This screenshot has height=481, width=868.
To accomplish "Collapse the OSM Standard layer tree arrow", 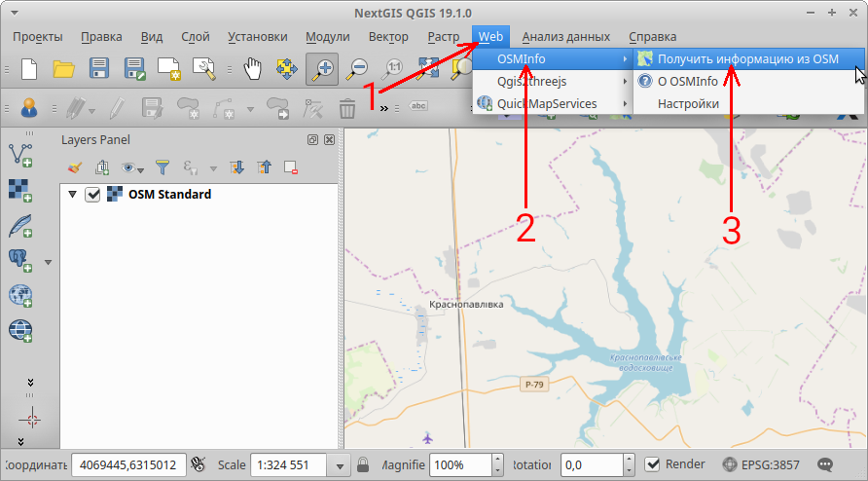I will click(x=72, y=195).
